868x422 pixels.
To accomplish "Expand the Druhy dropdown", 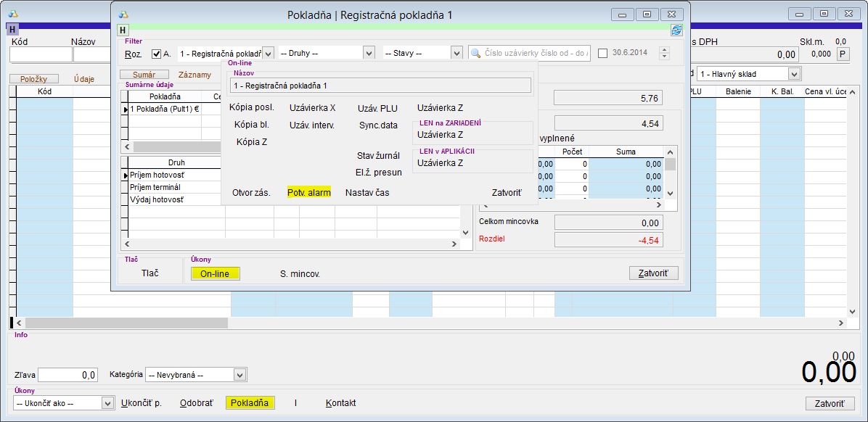I will pyautogui.click(x=369, y=54).
